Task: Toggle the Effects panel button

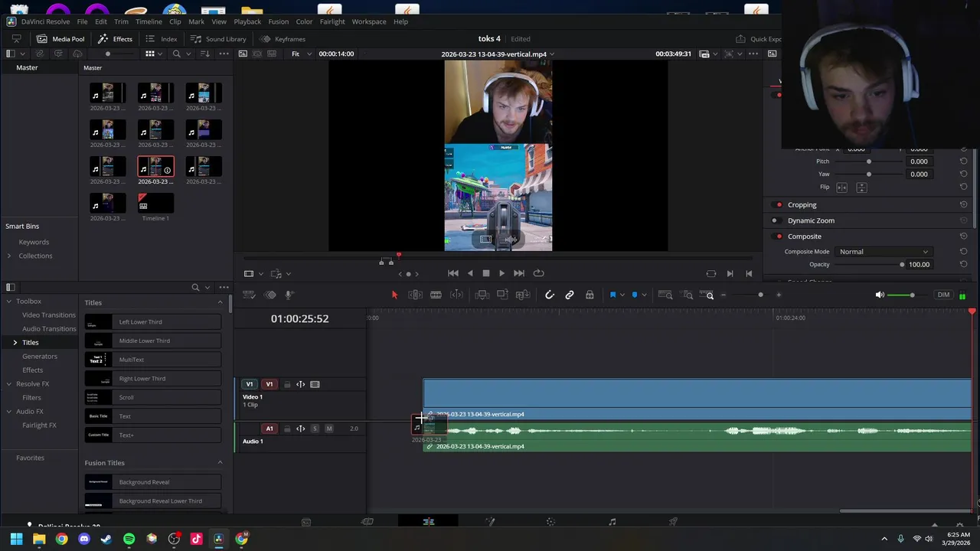Action: point(116,39)
